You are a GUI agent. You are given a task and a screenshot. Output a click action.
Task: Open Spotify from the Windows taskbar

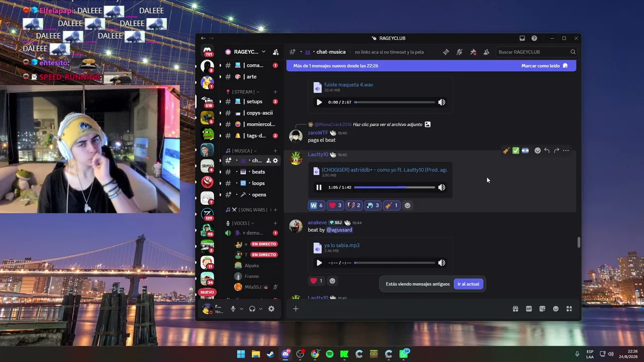330,354
